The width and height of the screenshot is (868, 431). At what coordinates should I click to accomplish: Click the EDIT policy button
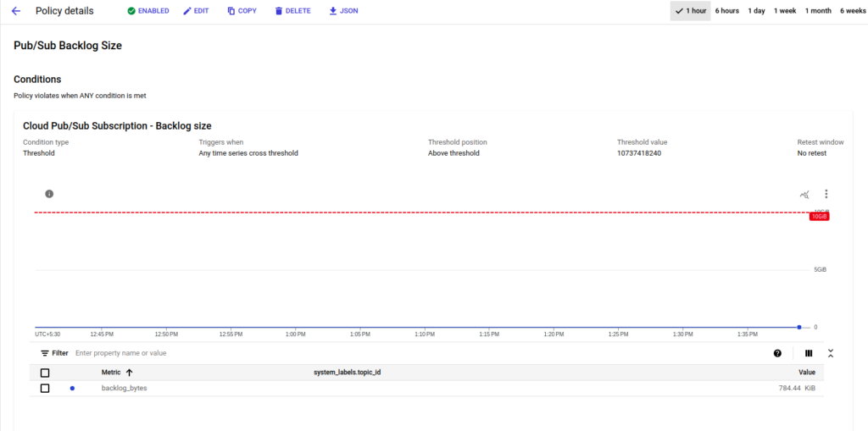(196, 11)
